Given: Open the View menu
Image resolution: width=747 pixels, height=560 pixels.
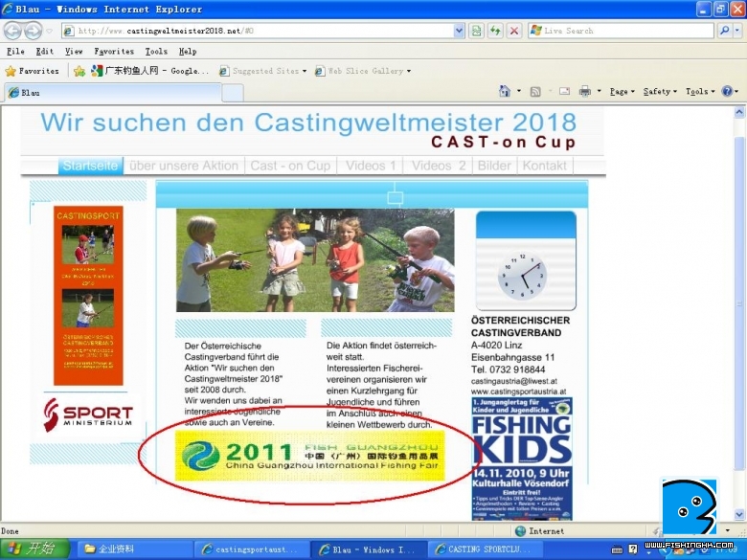Looking at the screenshot, I should click(x=74, y=52).
